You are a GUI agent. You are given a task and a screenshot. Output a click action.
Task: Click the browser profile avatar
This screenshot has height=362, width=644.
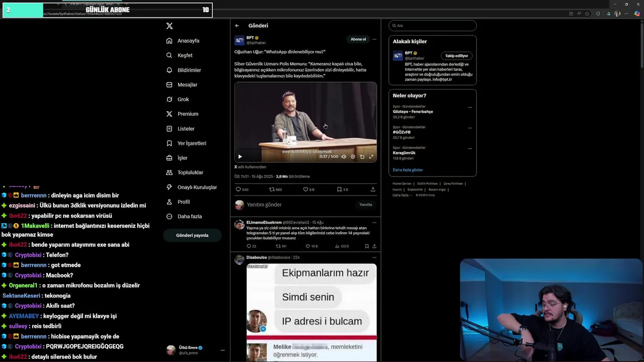coord(617,14)
